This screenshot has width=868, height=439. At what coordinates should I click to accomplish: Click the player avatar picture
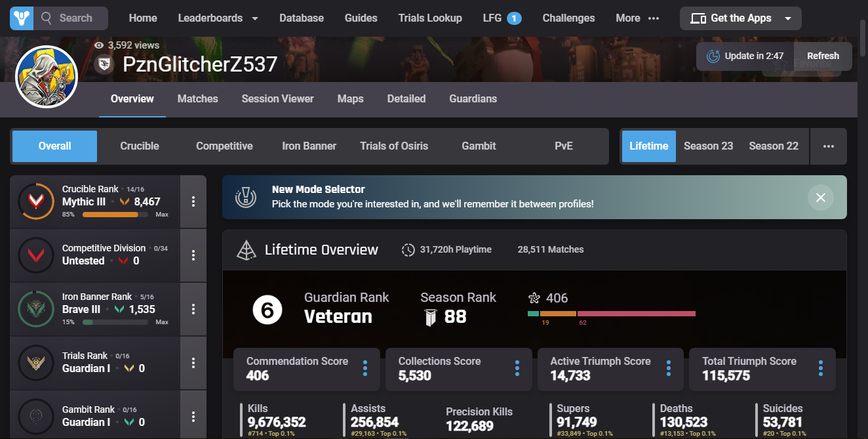(x=47, y=77)
